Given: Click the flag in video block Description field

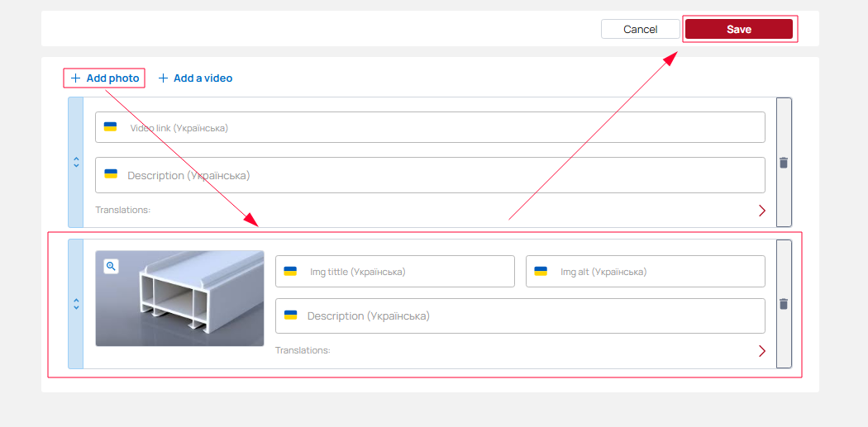Looking at the screenshot, I should pos(111,173).
